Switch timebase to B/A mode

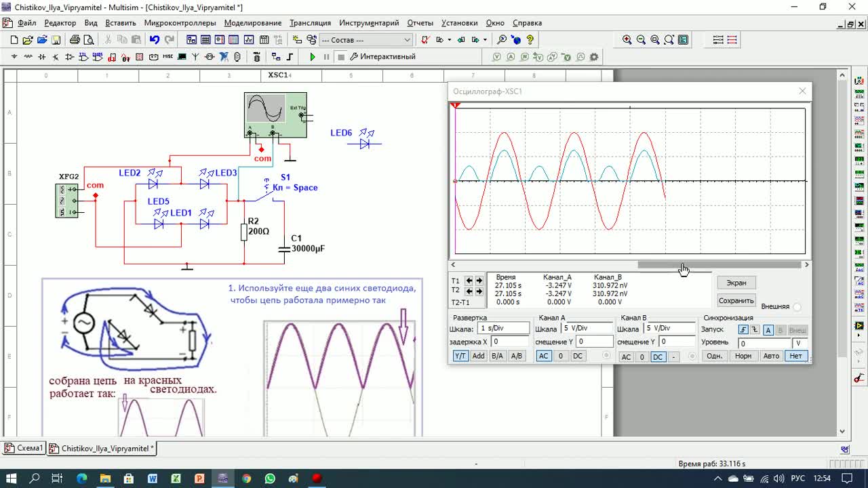pos(497,356)
